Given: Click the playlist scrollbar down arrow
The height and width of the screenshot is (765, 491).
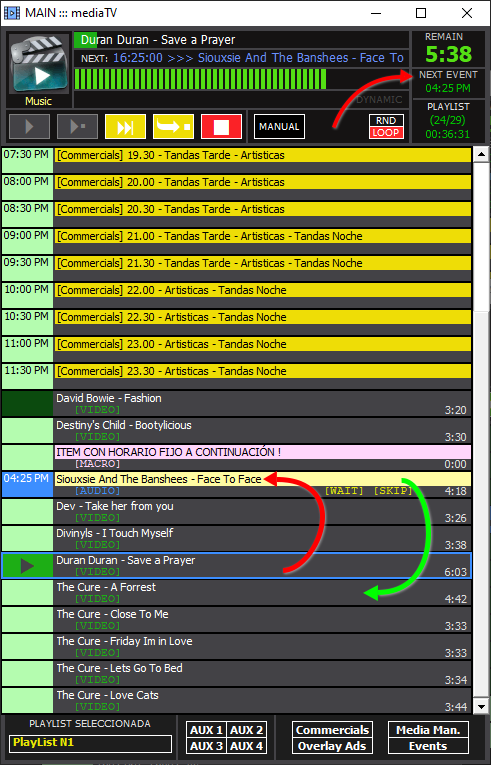Looking at the screenshot, I should [481, 706].
